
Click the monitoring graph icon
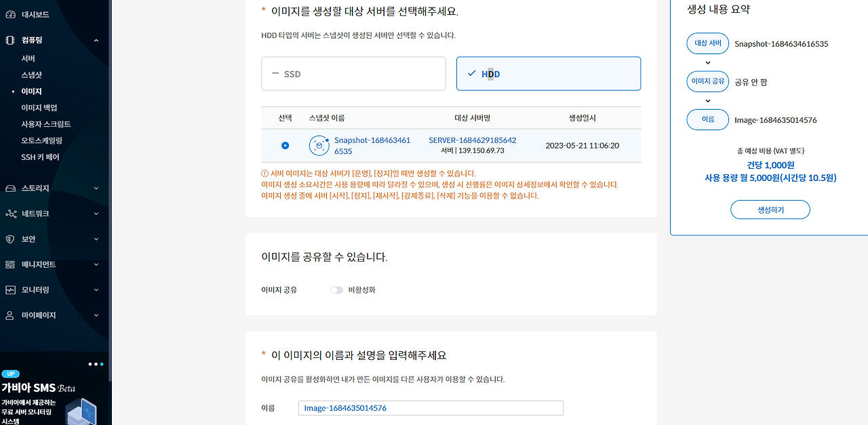10,290
